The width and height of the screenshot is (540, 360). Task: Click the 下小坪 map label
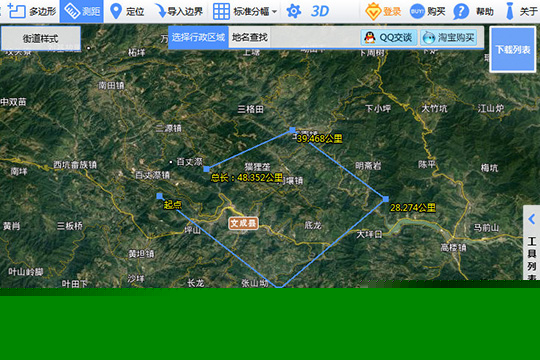point(378,109)
